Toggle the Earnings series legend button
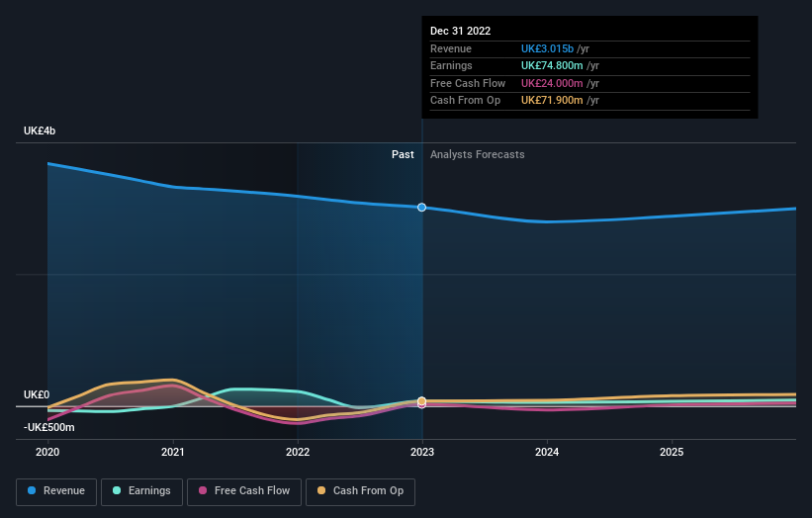 pyautogui.click(x=141, y=491)
